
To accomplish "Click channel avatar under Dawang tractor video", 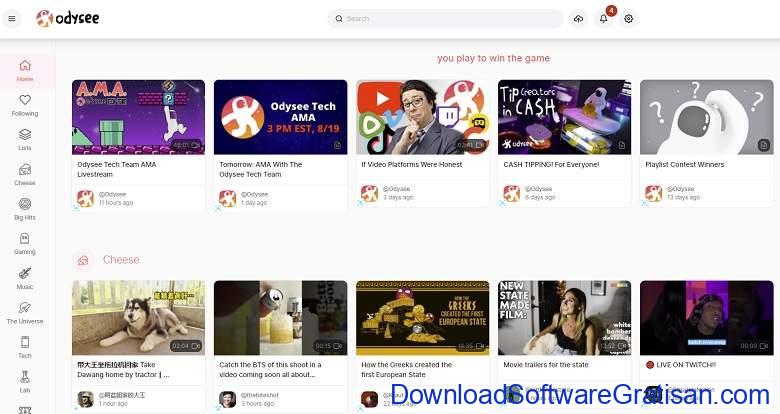I will coord(86,399).
